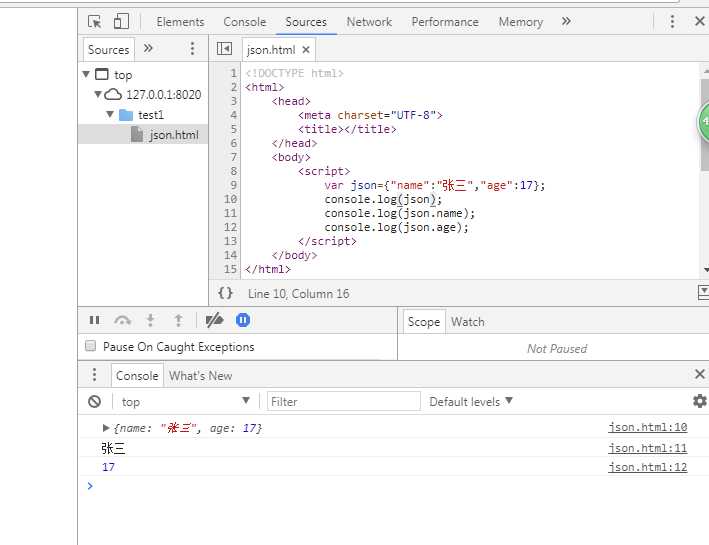
Task: Toggle the pause on exceptions button
Action: [243, 320]
